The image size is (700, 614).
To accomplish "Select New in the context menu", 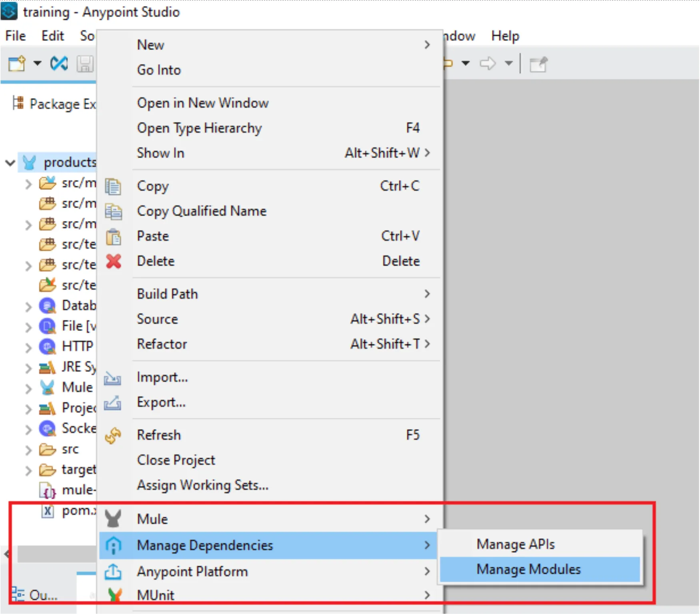I will [270, 45].
